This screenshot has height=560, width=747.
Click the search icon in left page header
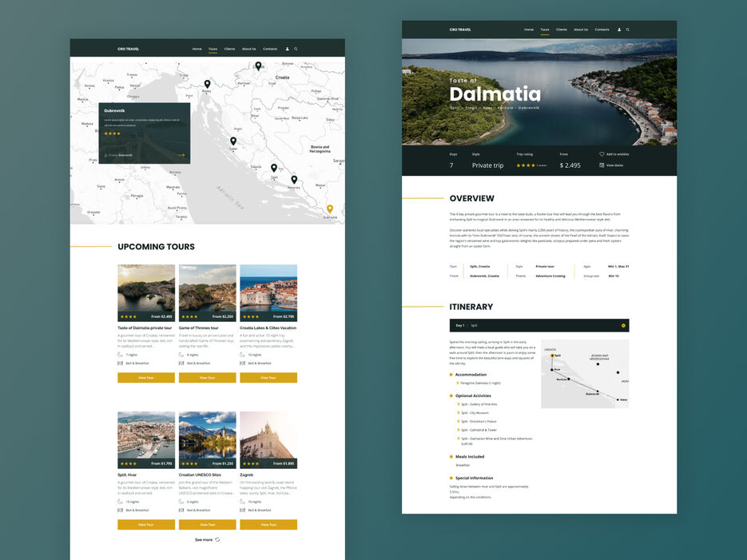(296, 49)
